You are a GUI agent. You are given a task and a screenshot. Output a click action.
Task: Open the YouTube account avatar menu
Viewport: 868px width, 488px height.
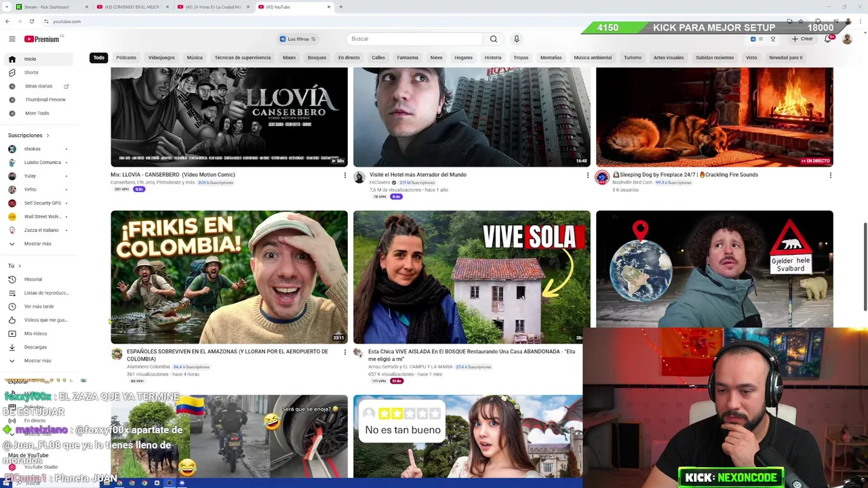pos(847,39)
